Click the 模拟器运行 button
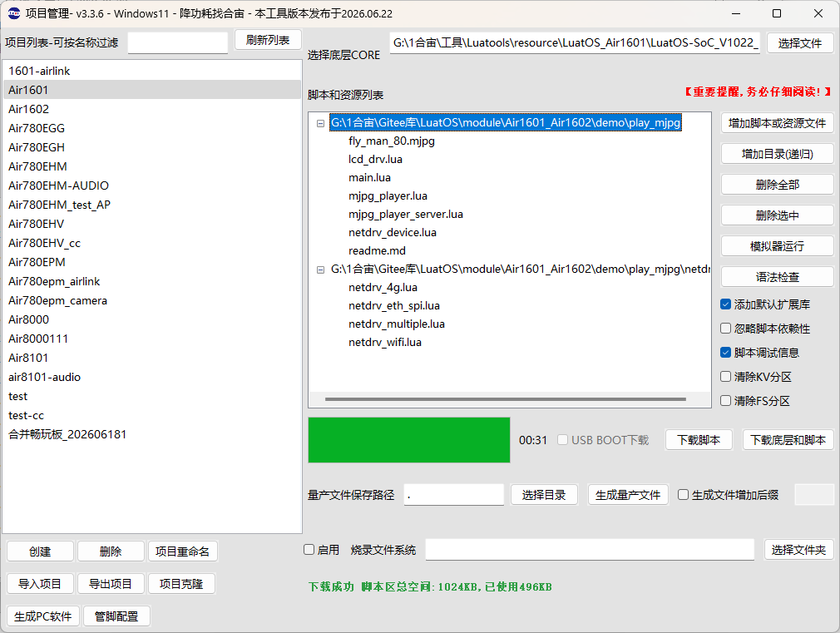 (x=778, y=246)
